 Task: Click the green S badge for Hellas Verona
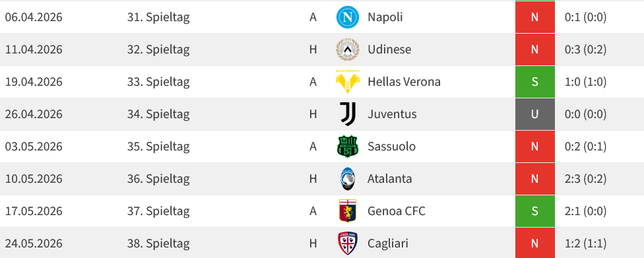tap(534, 82)
